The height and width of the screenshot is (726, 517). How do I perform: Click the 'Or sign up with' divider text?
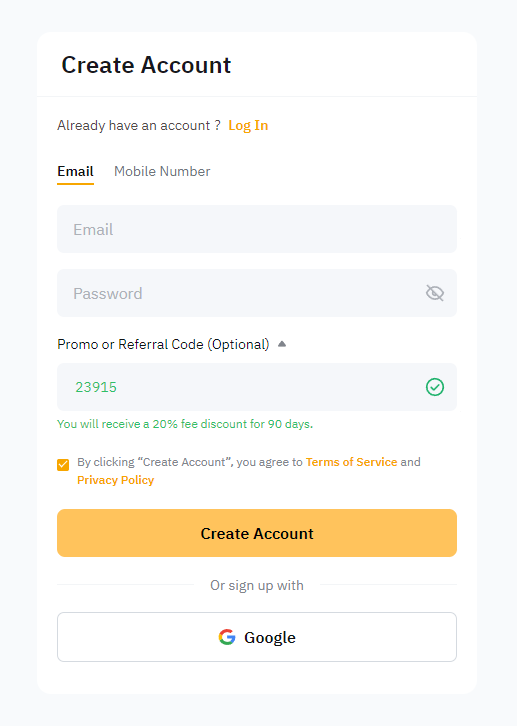point(257,585)
